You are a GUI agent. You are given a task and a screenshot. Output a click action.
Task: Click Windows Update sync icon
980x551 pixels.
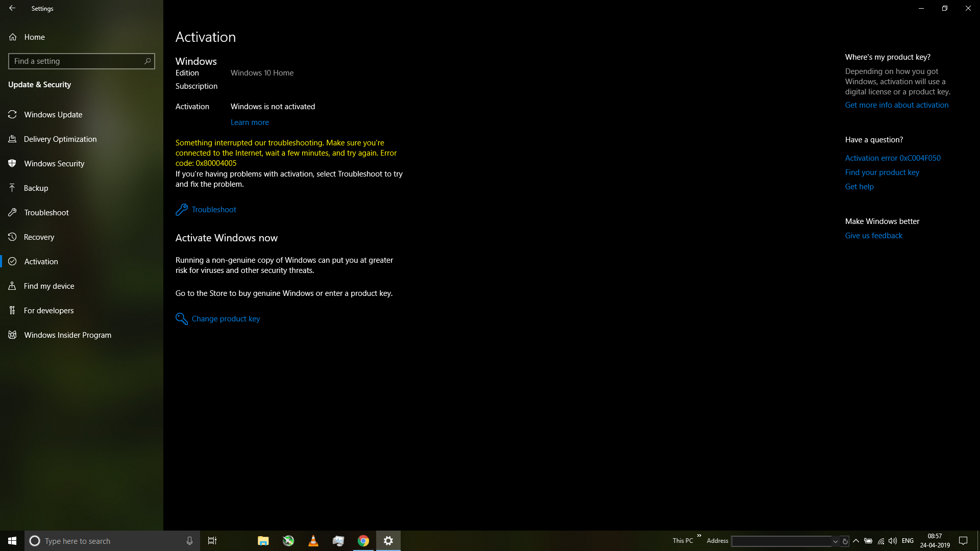(12, 115)
